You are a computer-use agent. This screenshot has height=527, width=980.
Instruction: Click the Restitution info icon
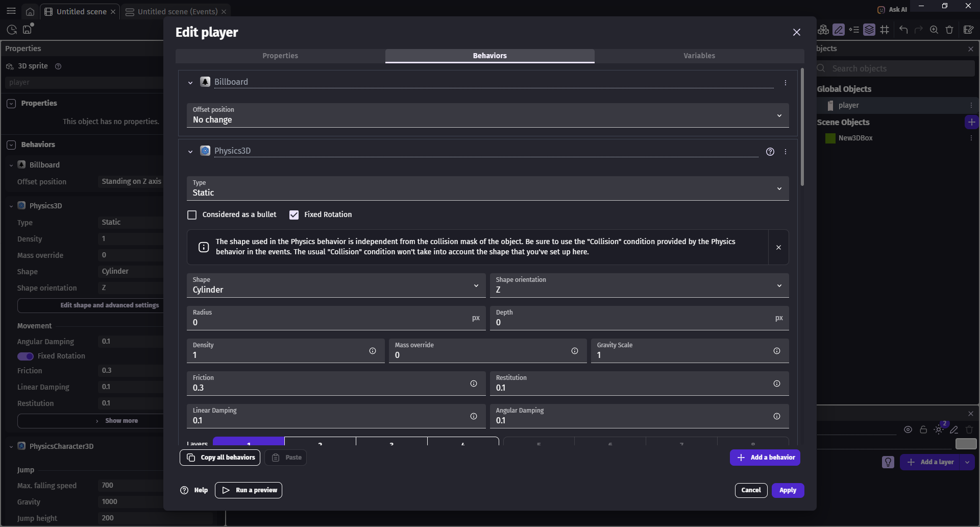(x=777, y=384)
